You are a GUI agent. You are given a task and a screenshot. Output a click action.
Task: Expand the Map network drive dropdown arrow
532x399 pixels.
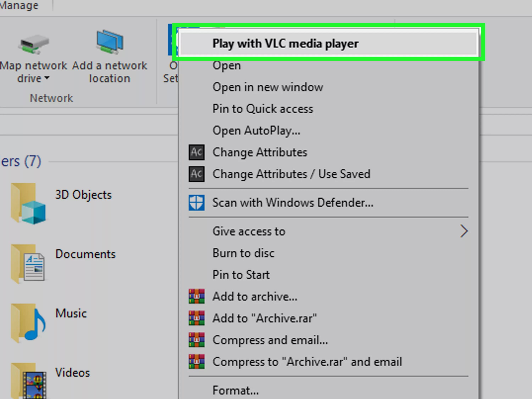pyautogui.click(x=47, y=78)
